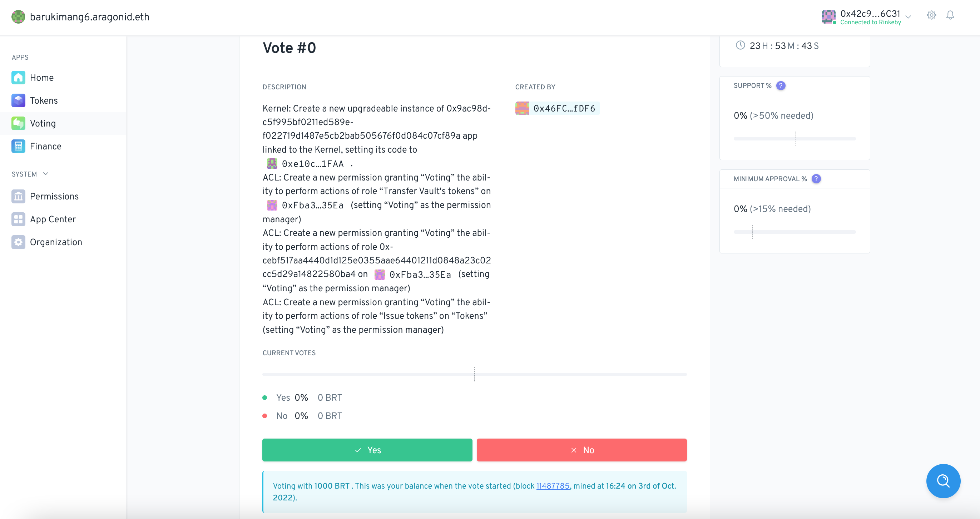The height and width of the screenshot is (519, 980).
Task: Click the 0xe10c...1FAA address identicon
Action: point(272,164)
